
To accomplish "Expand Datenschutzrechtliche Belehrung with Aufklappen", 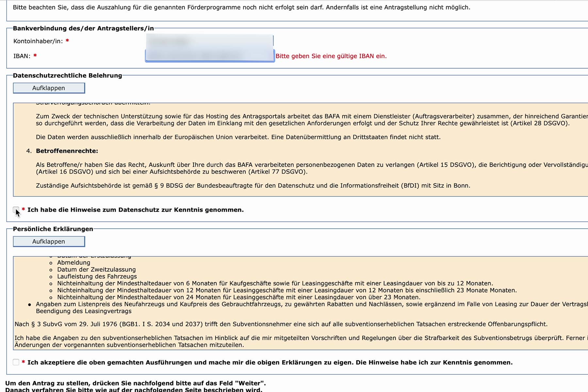I will 49,88.
